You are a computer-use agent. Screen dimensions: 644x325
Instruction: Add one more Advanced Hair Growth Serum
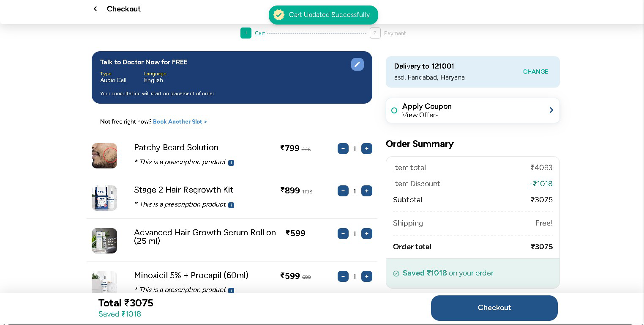pyautogui.click(x=366, y=234)
